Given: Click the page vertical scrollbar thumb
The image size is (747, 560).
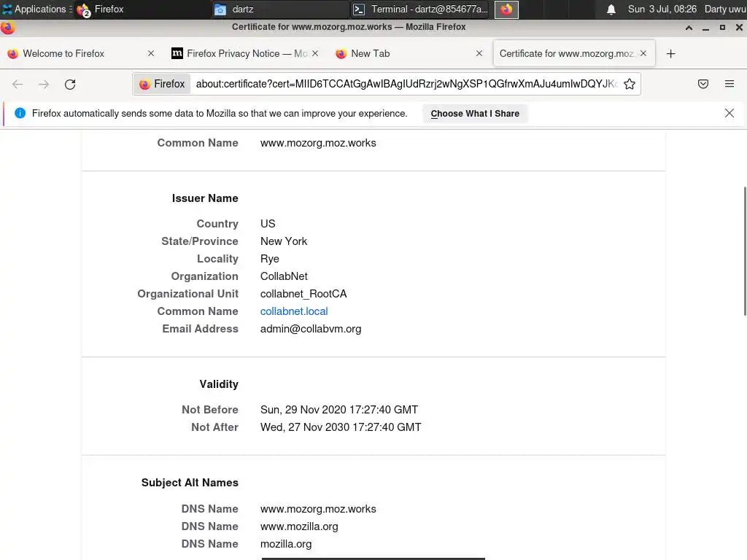Looking at the screenshot, I should coord(745,251).
